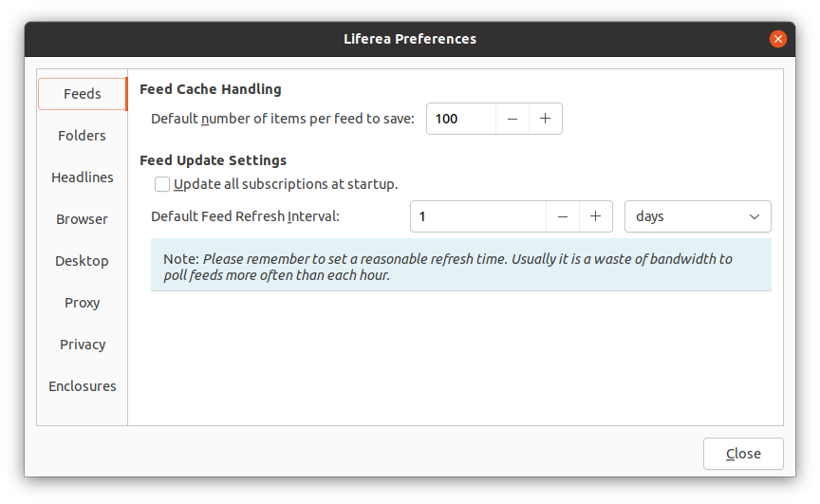The image size is (820, 504).
Task: Decrease items per feed with minus button
Action: [512, 119]
